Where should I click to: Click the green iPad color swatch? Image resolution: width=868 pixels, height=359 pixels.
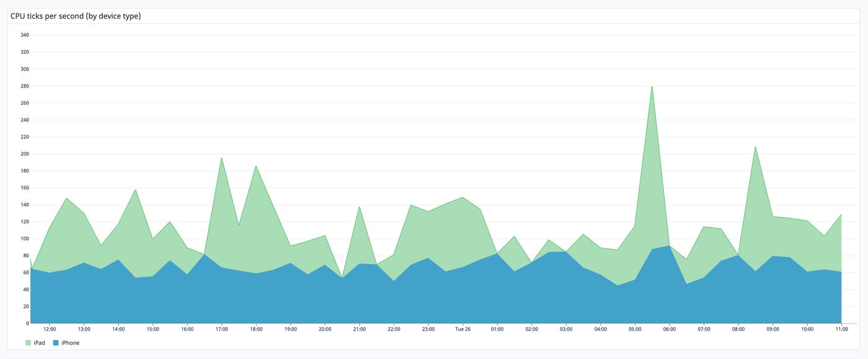coord(28,342)
